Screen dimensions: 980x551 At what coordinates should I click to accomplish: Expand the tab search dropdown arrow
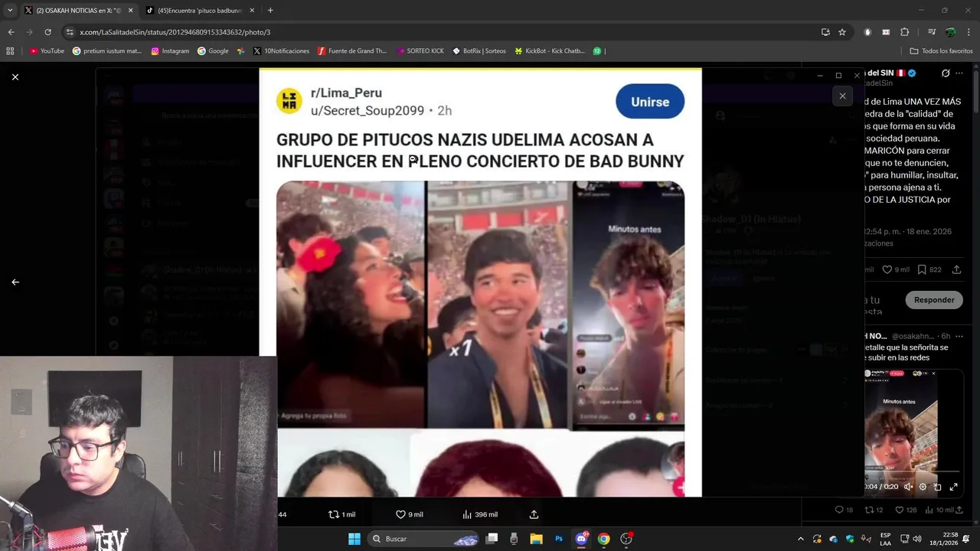click(x=10, y=10)
